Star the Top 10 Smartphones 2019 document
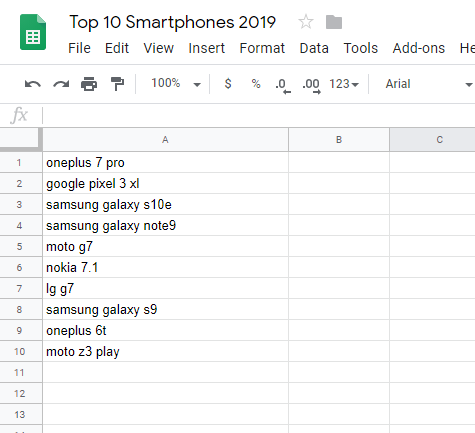The height and width of the screenshot is (433, 475). [x=306, y=22]
